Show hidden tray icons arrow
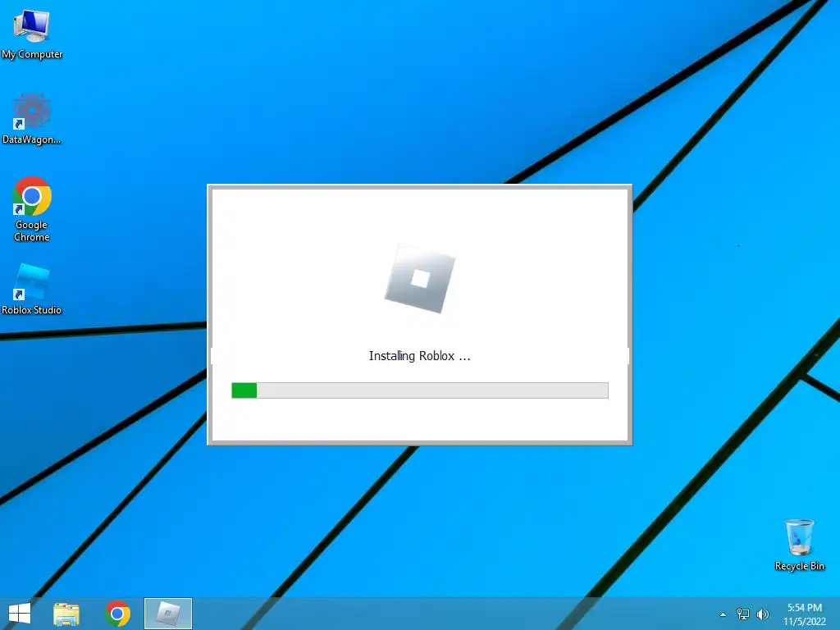840x630 pixels. 724,614
